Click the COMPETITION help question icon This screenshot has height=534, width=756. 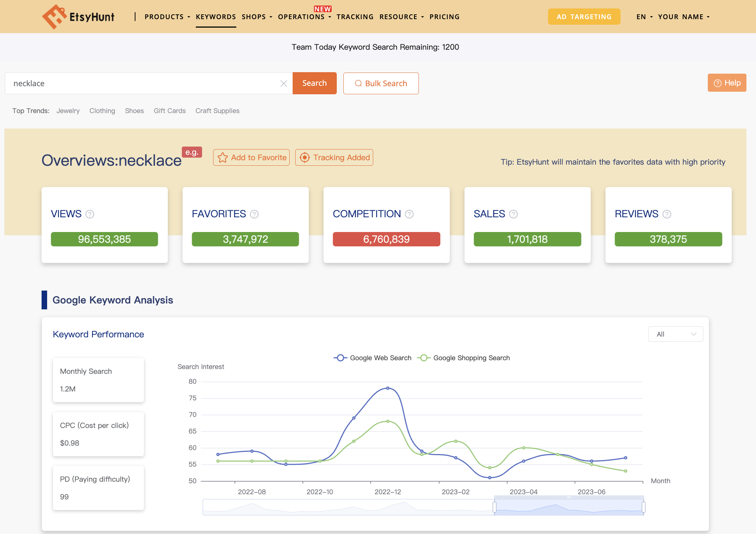(x=409, y=214)
